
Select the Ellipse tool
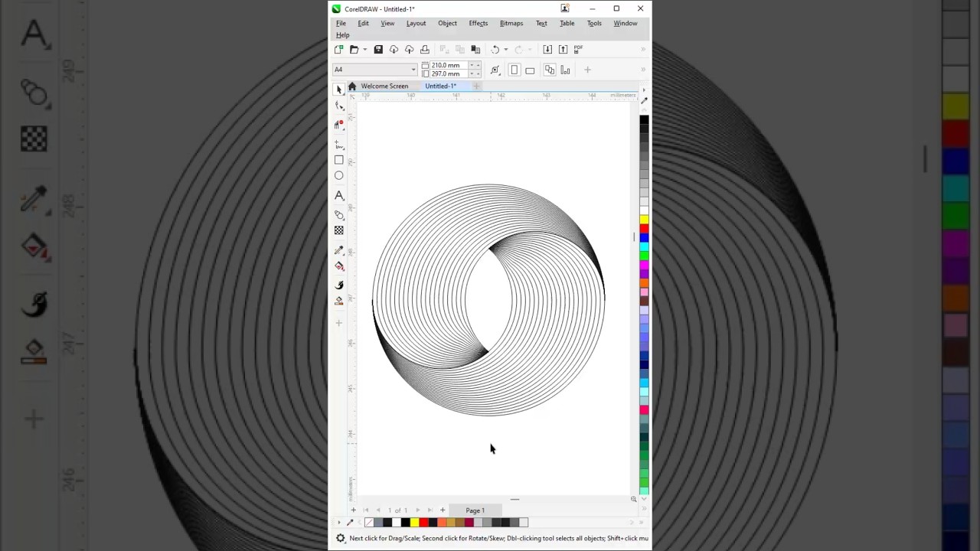click(339, 176)
